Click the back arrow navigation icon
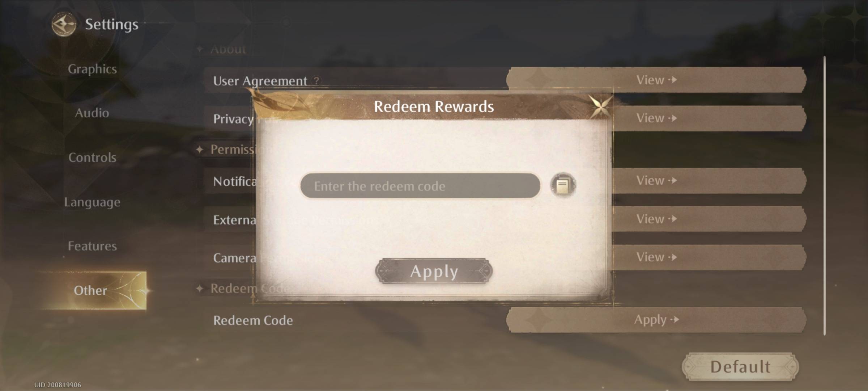Viewport: 868px width, 391px height. pos(62,24)
